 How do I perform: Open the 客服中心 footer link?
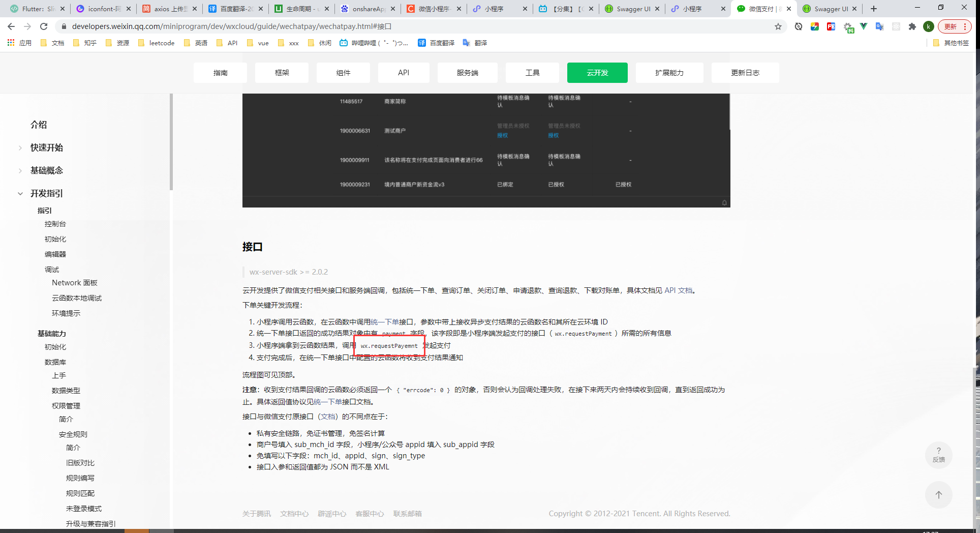pyautogui.click(x=370, y=514)
